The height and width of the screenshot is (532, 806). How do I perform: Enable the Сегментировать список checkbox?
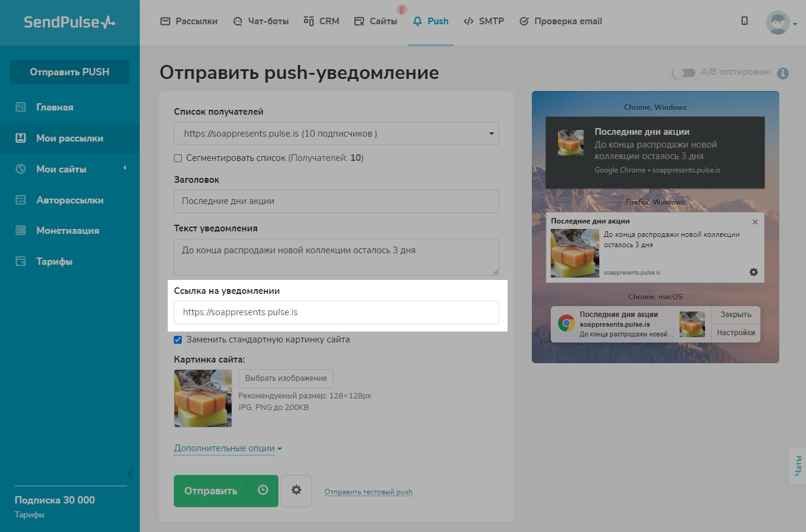[178, 158]
